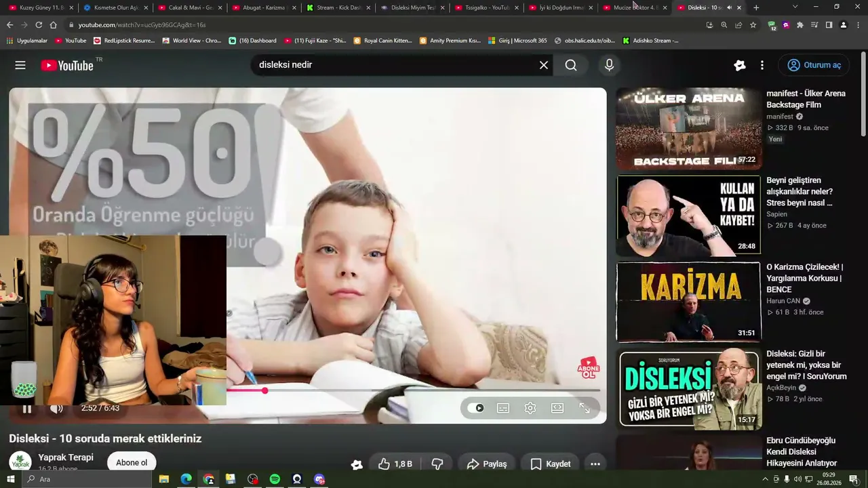Screen dimensions: 868x488
Task: Open the Disleksi: Gizli bir yetenek mi video title
Action: [x=806, y=365]
